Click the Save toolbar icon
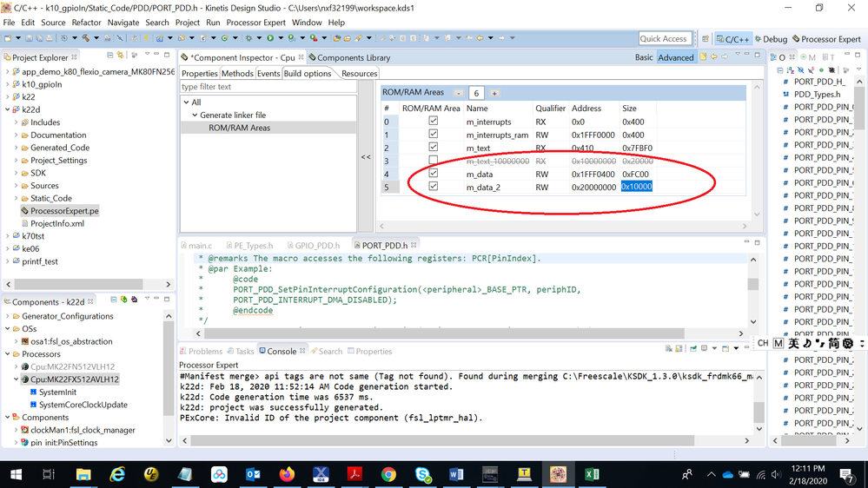 [30, 38]
